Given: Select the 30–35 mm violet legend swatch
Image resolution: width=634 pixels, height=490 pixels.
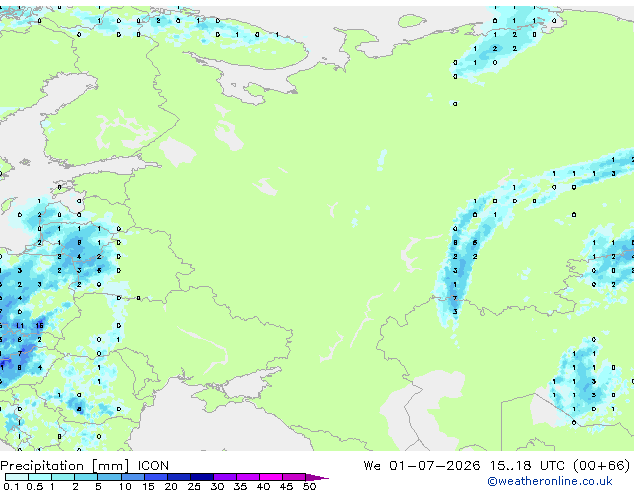Looking at the screenshot, I should tap(225, 477).
